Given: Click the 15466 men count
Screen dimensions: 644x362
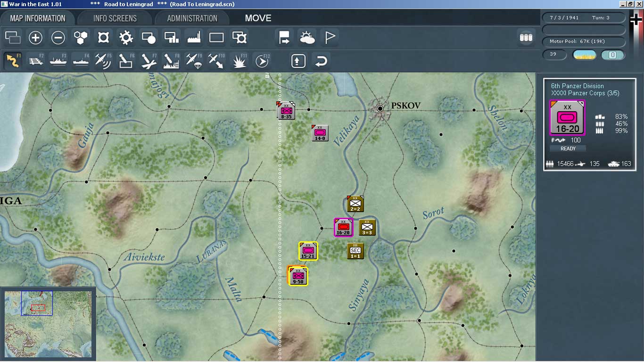Looking at the screenshot, I should point(565,164).
